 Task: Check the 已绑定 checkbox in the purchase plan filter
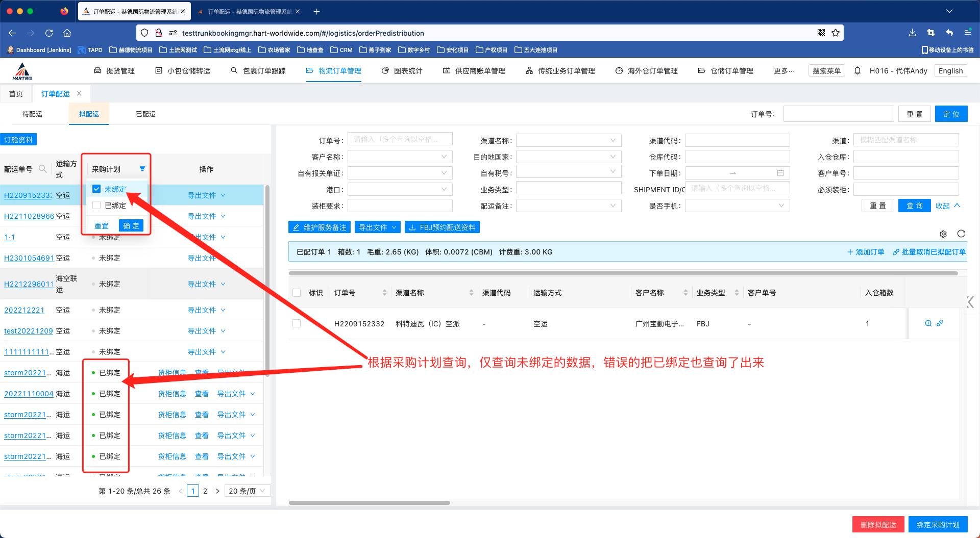coord(96,205)
